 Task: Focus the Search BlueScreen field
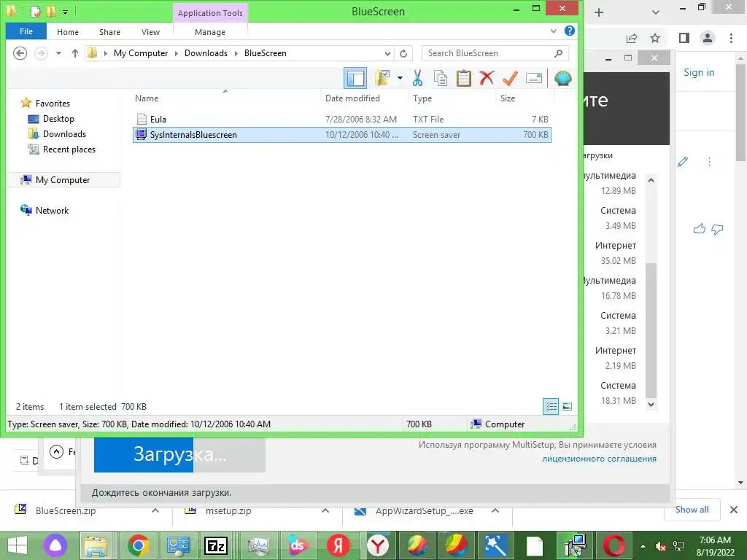click(x=495, y=53)
